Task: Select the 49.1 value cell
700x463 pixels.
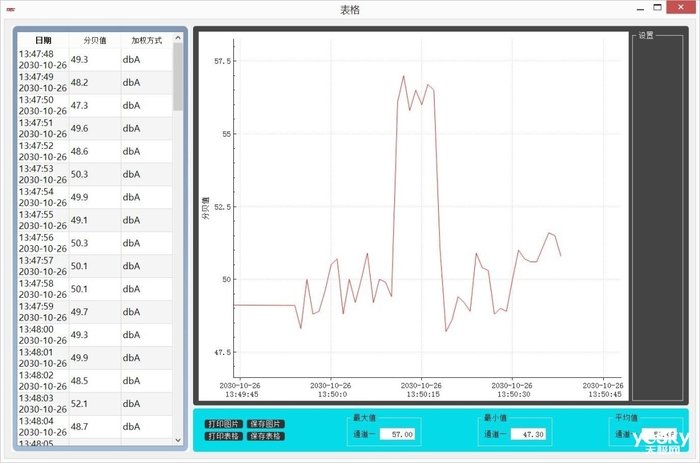Action: tap(95, 220)
